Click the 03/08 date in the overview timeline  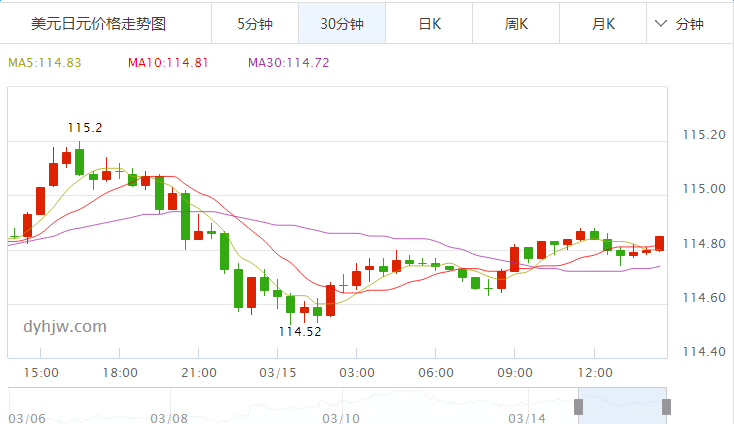click(x=168, y=417)
